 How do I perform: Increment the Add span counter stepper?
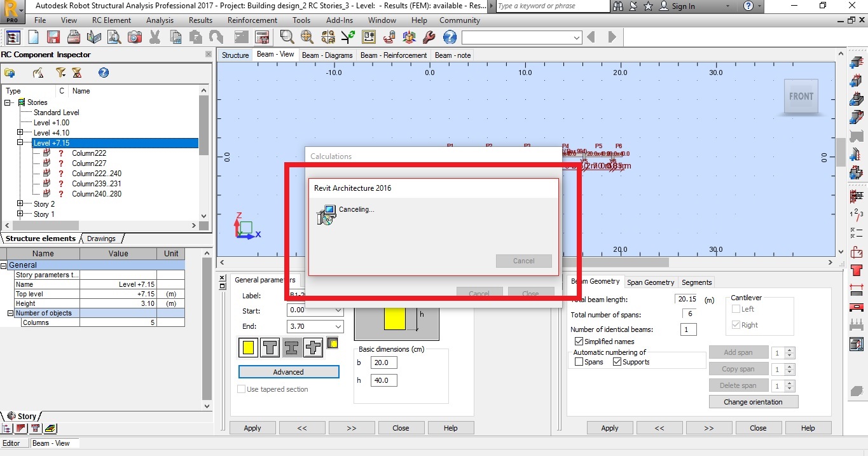click(789, 349)
